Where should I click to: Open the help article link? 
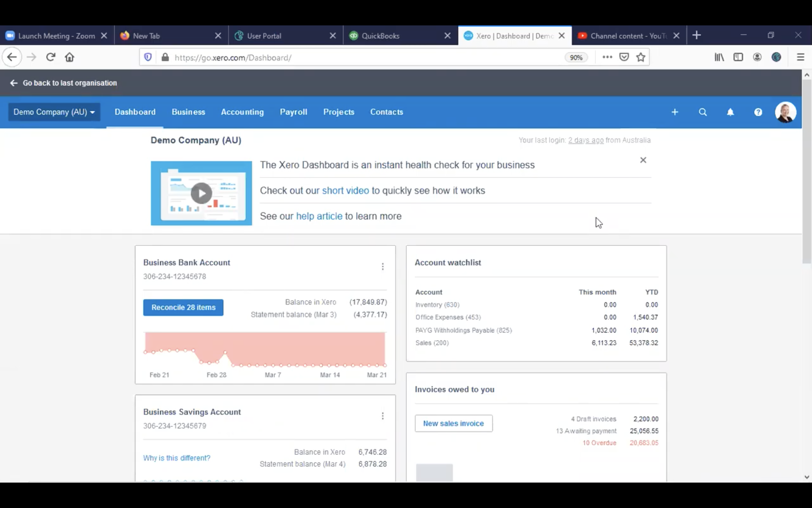(x=319, y=216)
